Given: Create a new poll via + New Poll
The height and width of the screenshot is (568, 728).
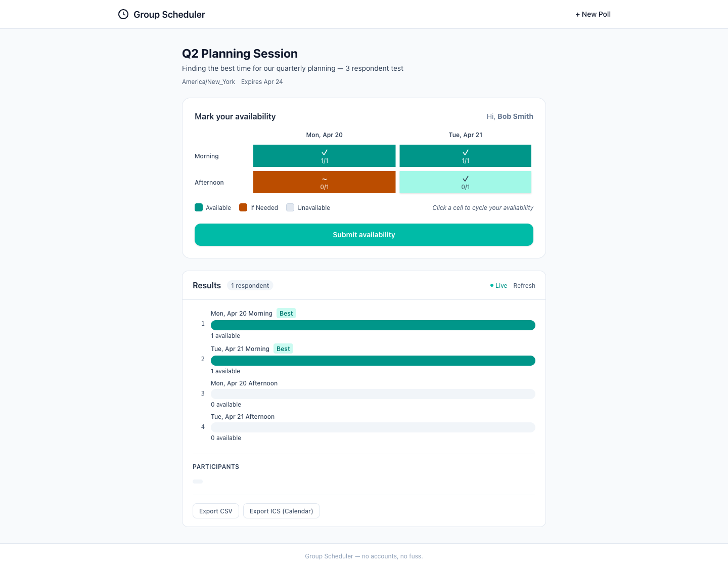Looking at the screenshot, I should pos(593,14).
